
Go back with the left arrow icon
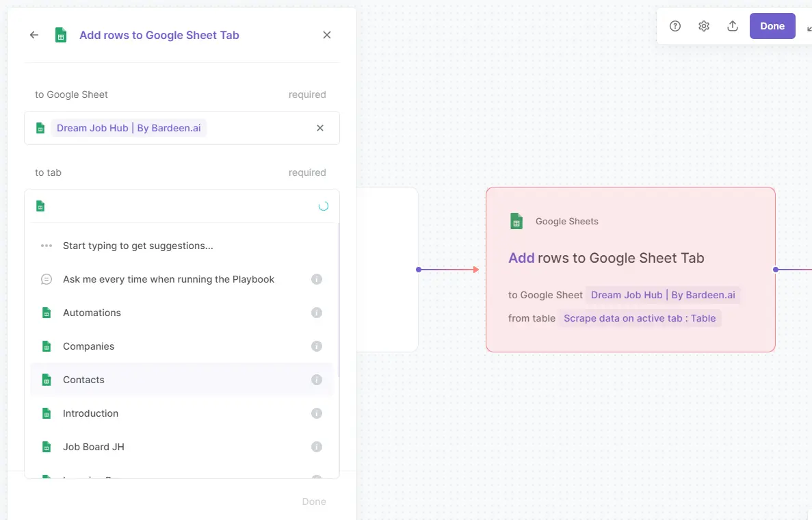pos(34,35)
